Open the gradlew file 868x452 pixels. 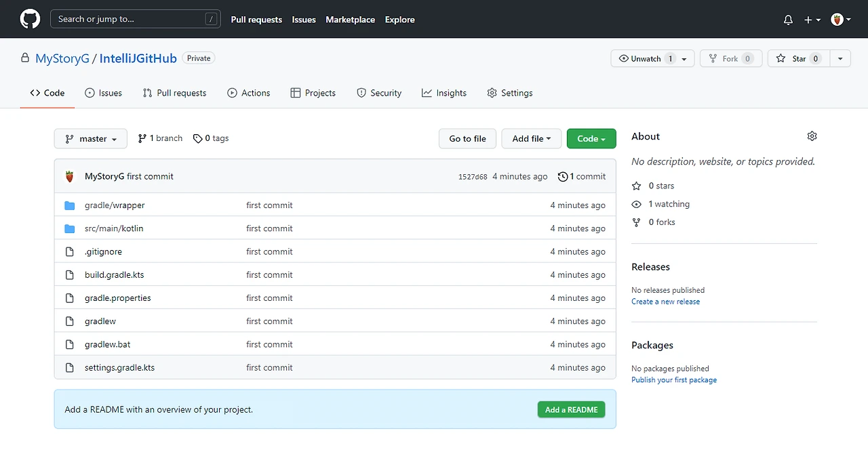coord(100,321)
